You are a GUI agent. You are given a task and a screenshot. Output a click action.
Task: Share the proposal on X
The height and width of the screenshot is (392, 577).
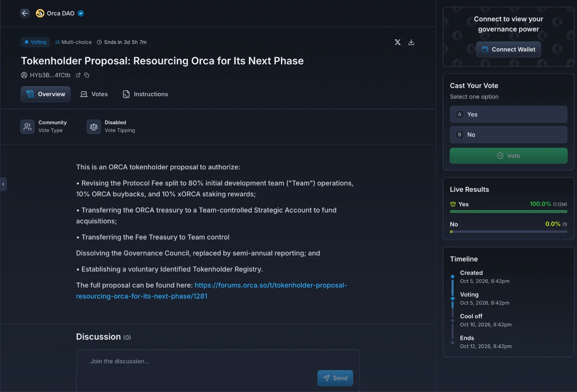(x=397, y=42)
